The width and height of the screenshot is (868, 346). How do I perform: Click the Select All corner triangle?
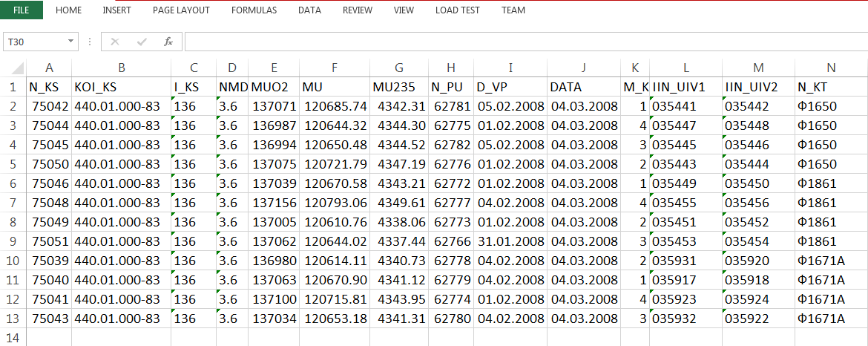tap(16, 68)
